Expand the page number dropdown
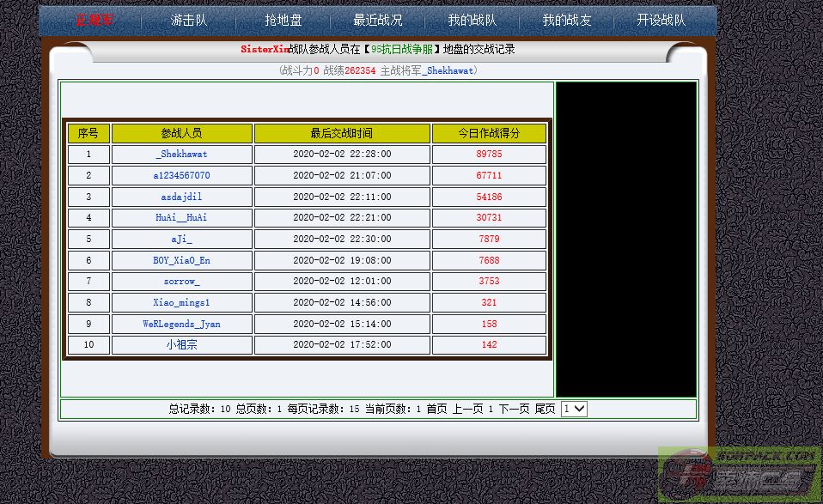The image size is (823, 504). pyautogui.click(x=574, y=410)
